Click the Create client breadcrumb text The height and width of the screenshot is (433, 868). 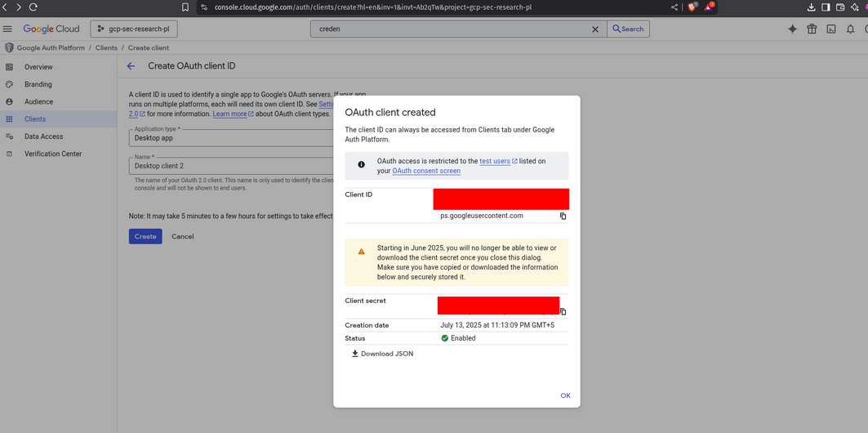[x=149, y=47]
